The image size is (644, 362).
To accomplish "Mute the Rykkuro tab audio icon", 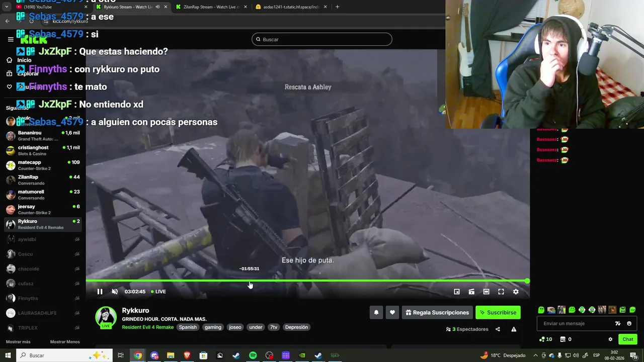I will (x=157, y=7).
